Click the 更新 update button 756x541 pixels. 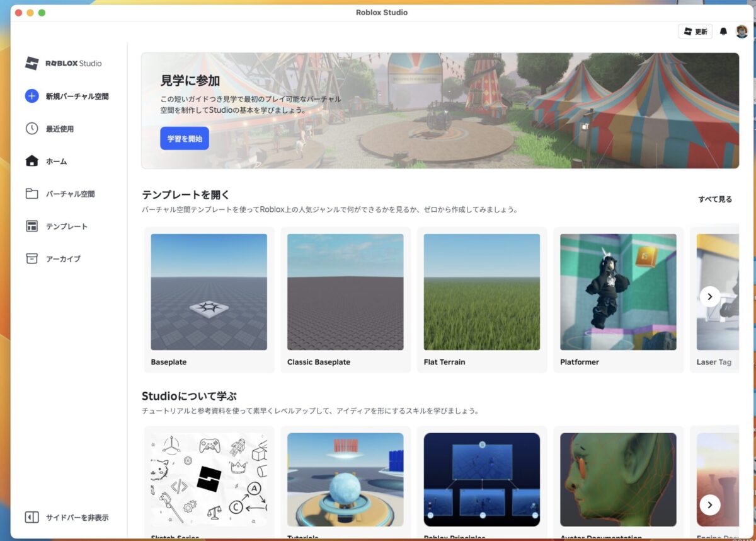[x=695, y=32]
